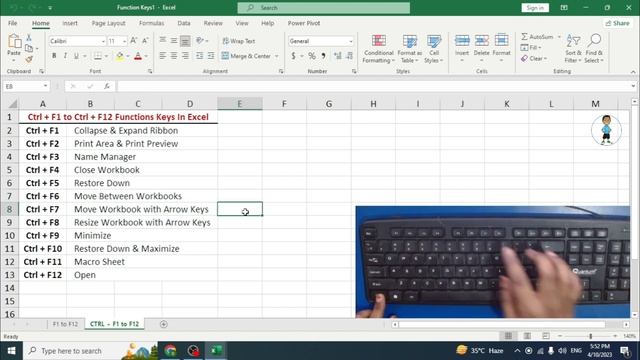The width and height of the screenshot is (640, 360).
Task: Click Merge & Center button
Action: click(247, 56)
